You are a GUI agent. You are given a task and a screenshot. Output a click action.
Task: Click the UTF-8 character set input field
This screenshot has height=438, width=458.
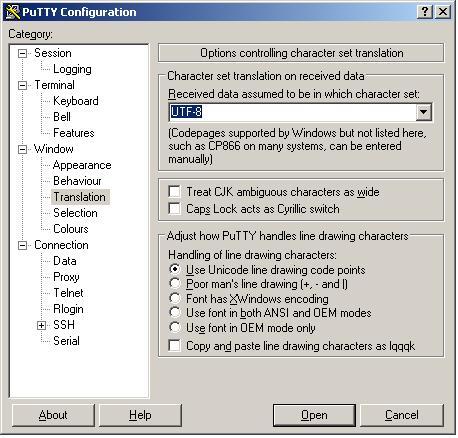[x=292, y=112]
